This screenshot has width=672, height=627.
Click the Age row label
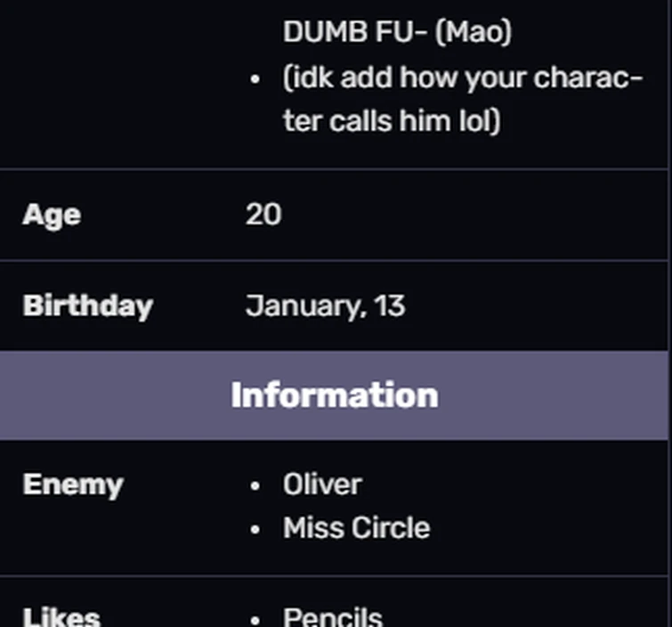point(52,215)
